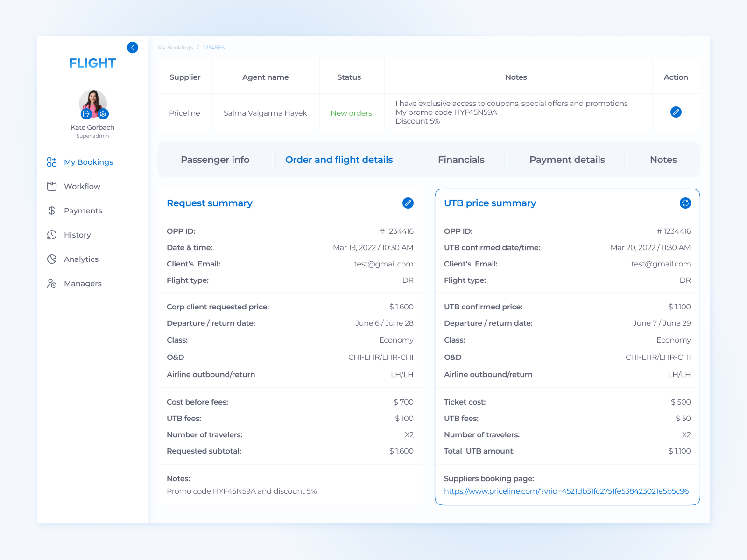This screenshot has width=747, height=560.
Task: Click the Analytics pie chart icon
Action: pos(52,259)
